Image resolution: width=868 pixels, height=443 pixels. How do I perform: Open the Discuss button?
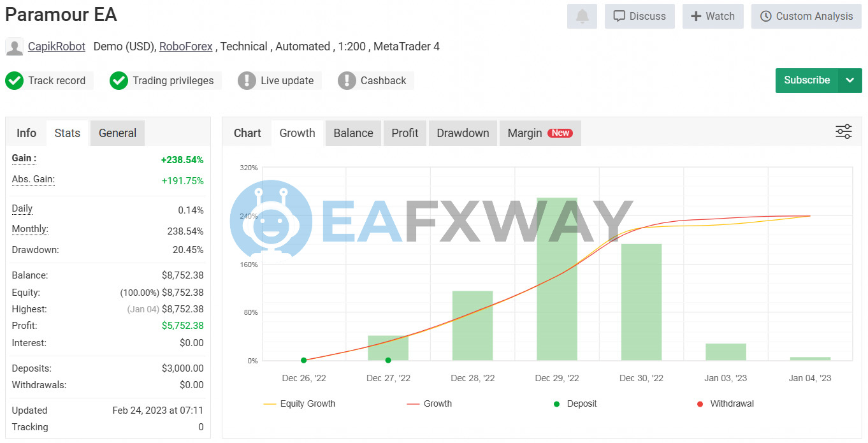(640, 17)
